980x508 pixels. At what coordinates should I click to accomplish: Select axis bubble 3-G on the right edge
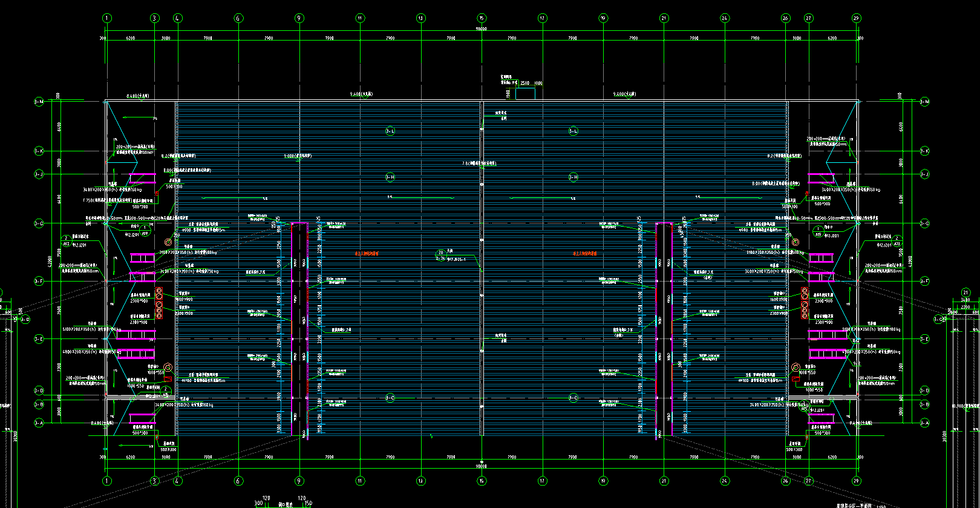pos(924,223)
